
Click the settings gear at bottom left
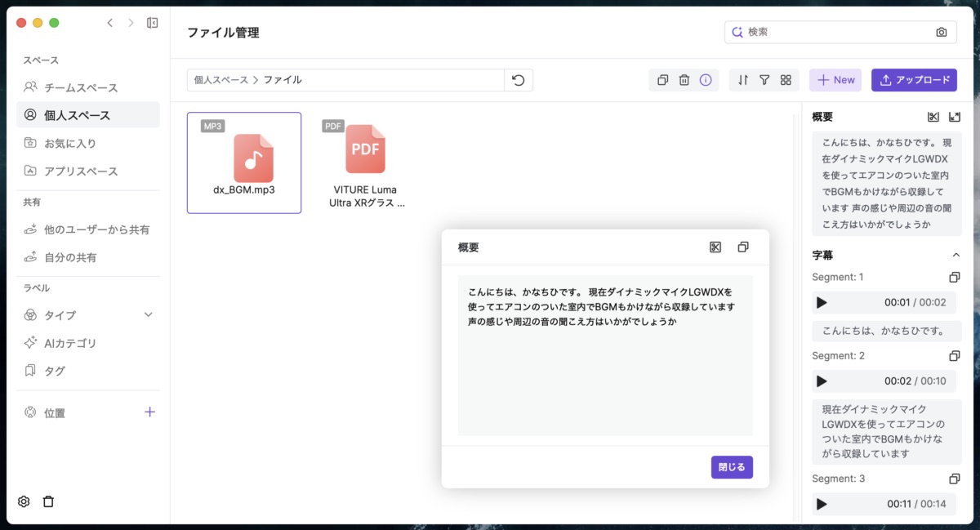tap(23, 501)
